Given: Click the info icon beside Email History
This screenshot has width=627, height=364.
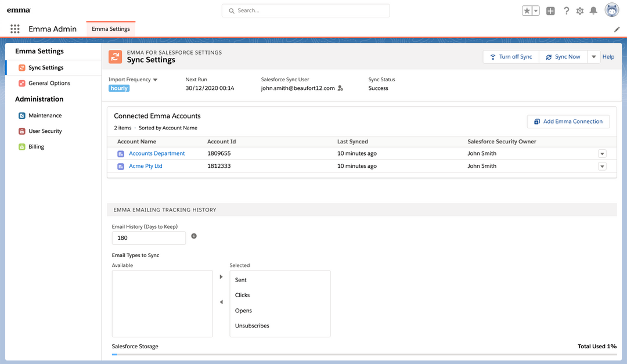Looking at the screenshot, I should [x=194, y=236].
